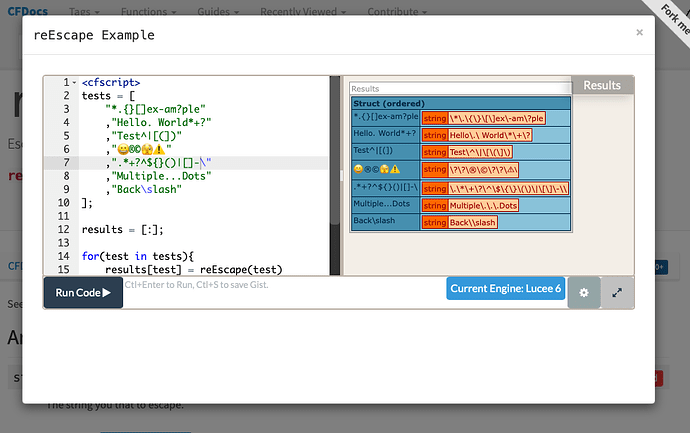This screenshot has width=690, height=433.
Task: Switch to the Results tab
Action: 602,85
